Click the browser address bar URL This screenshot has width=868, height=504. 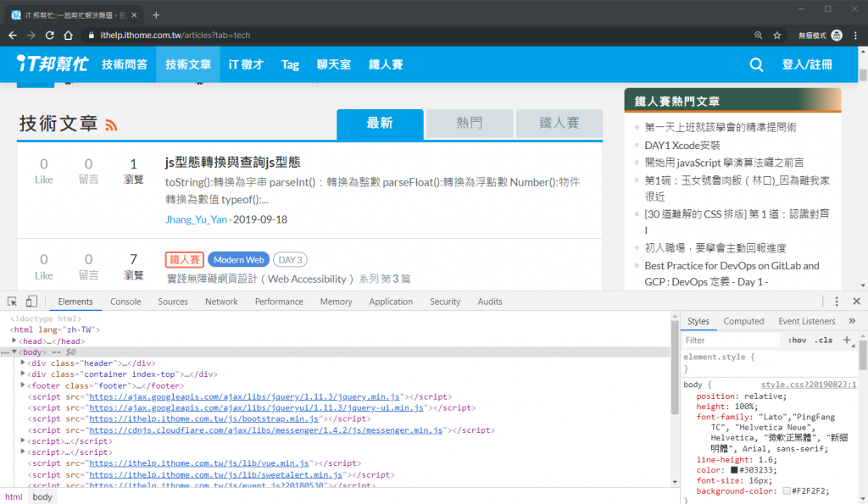coord(175,36)
